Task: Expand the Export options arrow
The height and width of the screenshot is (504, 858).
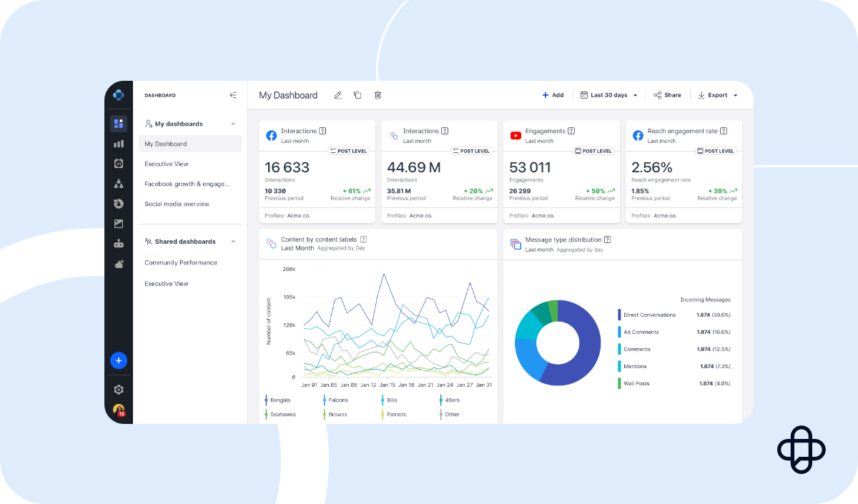Action: pyautogui.click(x=735, y=94)
